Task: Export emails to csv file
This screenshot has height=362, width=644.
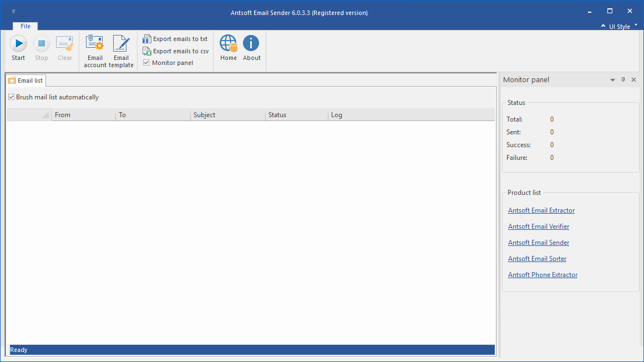Action: 176,51
